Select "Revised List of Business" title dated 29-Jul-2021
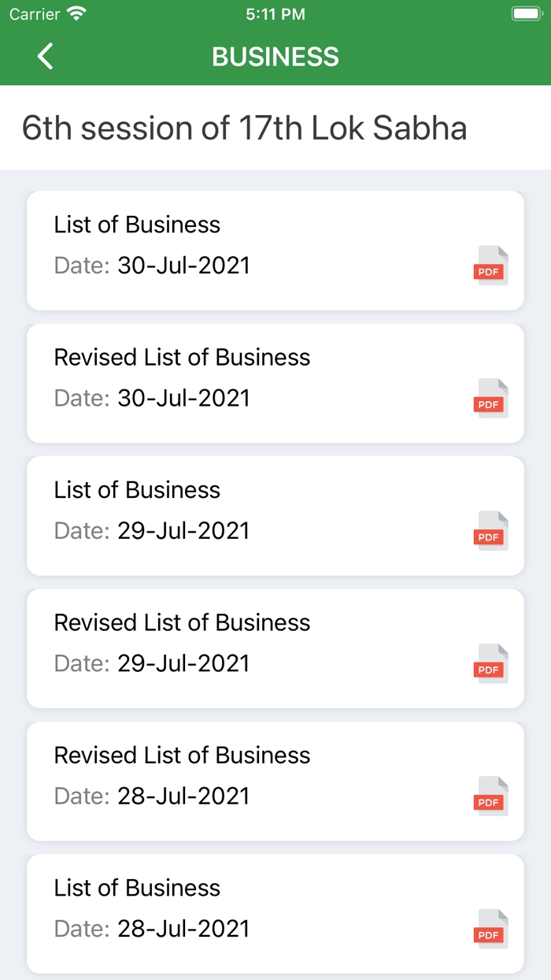 (182, 623)
